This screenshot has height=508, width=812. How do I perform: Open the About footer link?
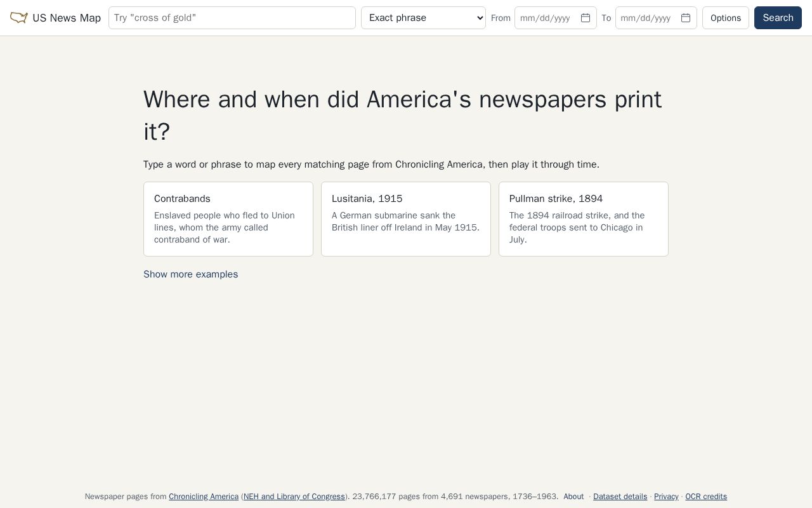point(573,497)
